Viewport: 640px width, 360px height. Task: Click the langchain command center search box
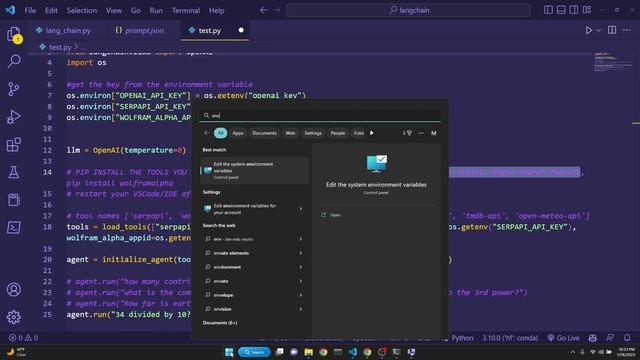[409, 10]
